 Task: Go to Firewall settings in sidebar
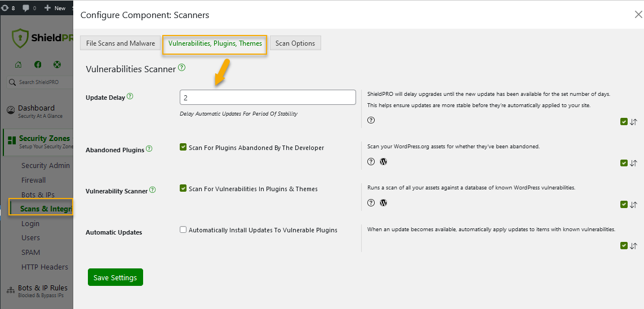(x=34, y=180)
